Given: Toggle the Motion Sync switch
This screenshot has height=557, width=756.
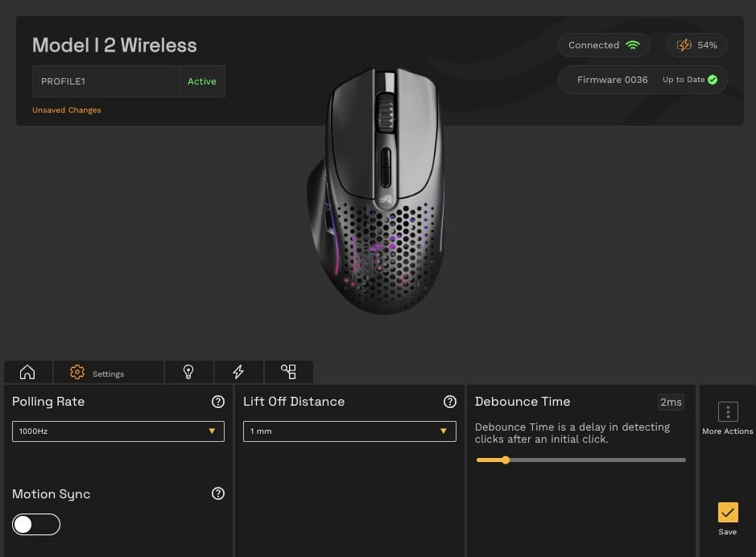Looking at the screenshot, I should tap(36, 525).
